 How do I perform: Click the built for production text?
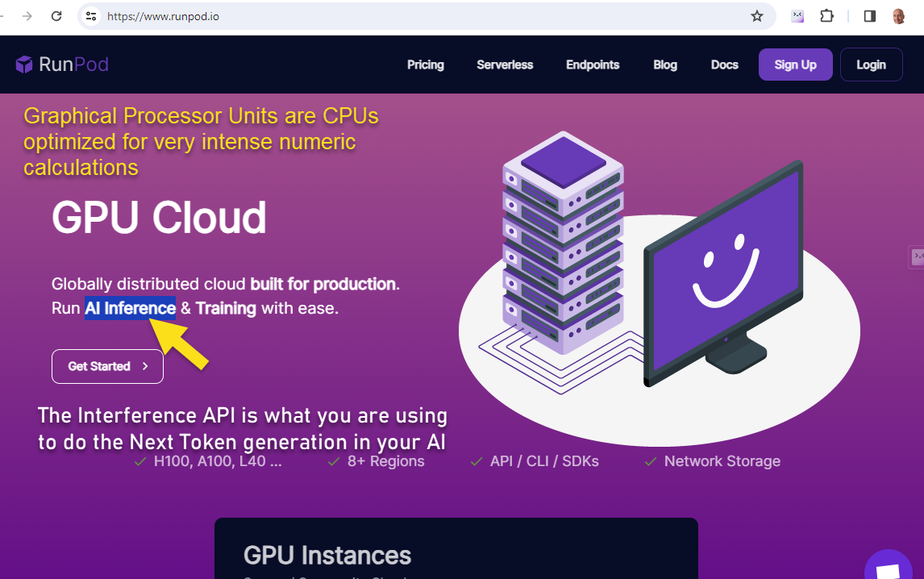pyautogui.click(x=323, y=284)
